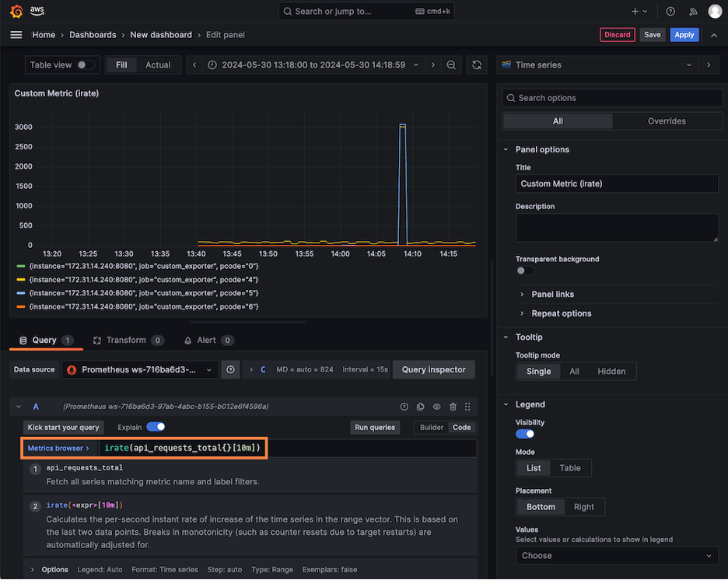Open the Time series visualization dropdown
The width and height of the screenshot is (728, 580).
pyautogui.click(x=597, y=65)
